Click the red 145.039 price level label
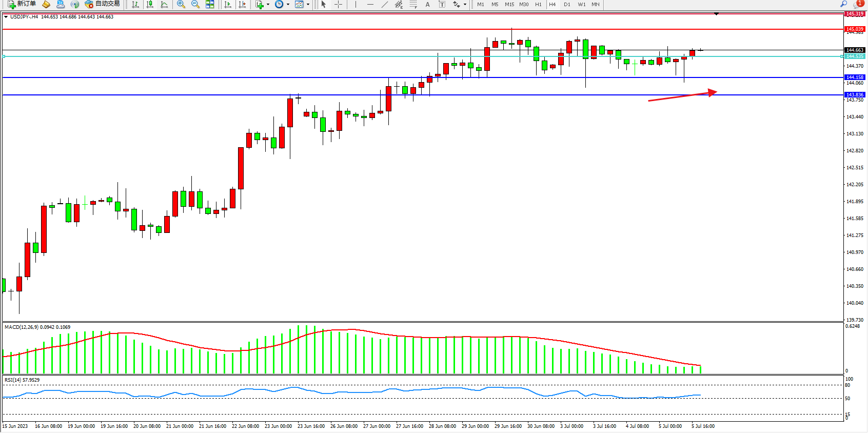 [x=855, y=29]
